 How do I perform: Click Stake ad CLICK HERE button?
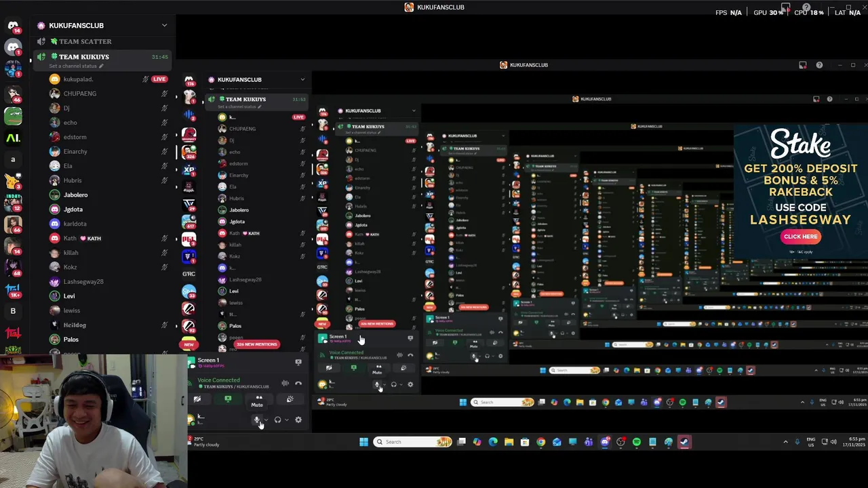point(800,237)
